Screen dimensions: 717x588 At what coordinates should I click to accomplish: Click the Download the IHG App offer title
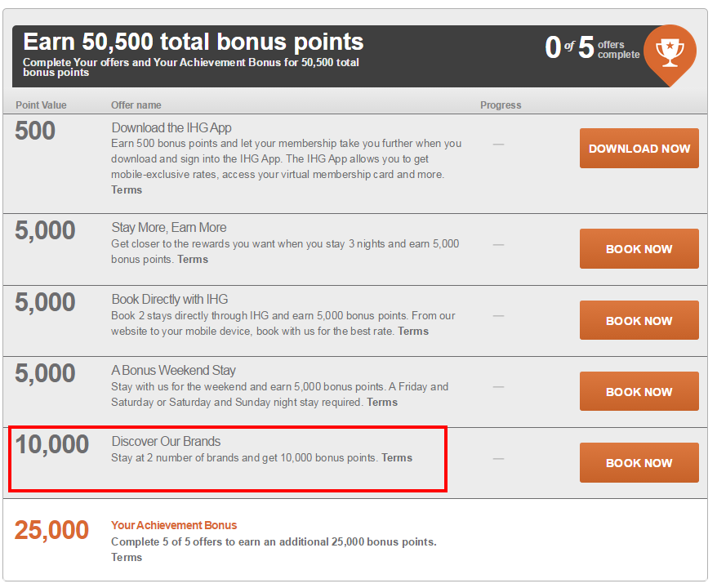click(x=171, y=127)
